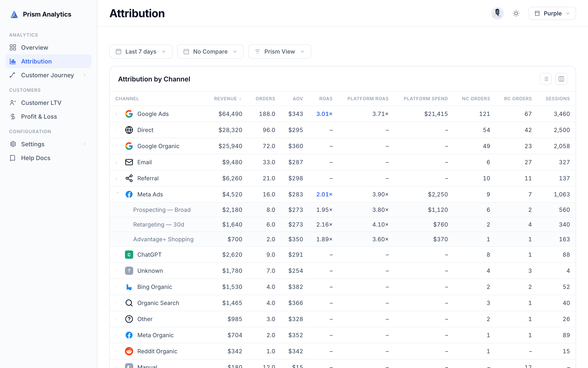The width and height of the screenshot is (588, 368).
Task: Open Profit & Loss page
Action: click(48, 117)
